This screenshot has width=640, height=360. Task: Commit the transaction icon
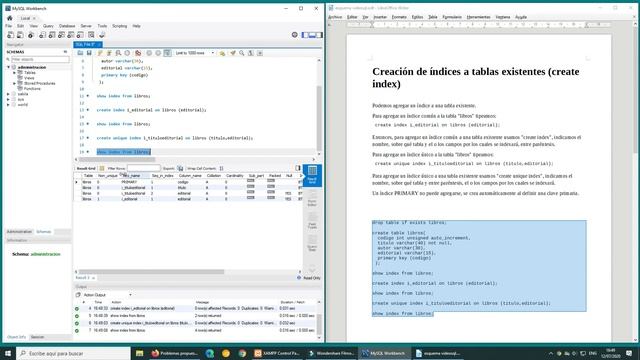click(149, 53)
